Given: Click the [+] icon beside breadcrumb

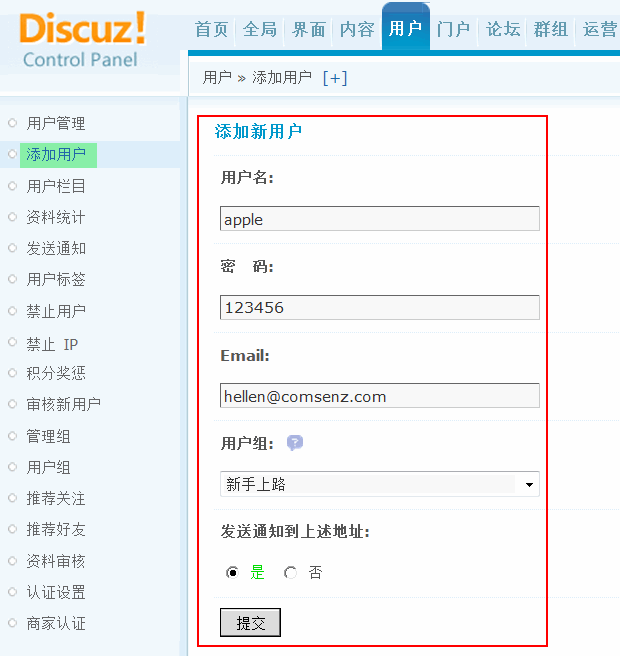Looking at the screenshot, I should (335, 77).
